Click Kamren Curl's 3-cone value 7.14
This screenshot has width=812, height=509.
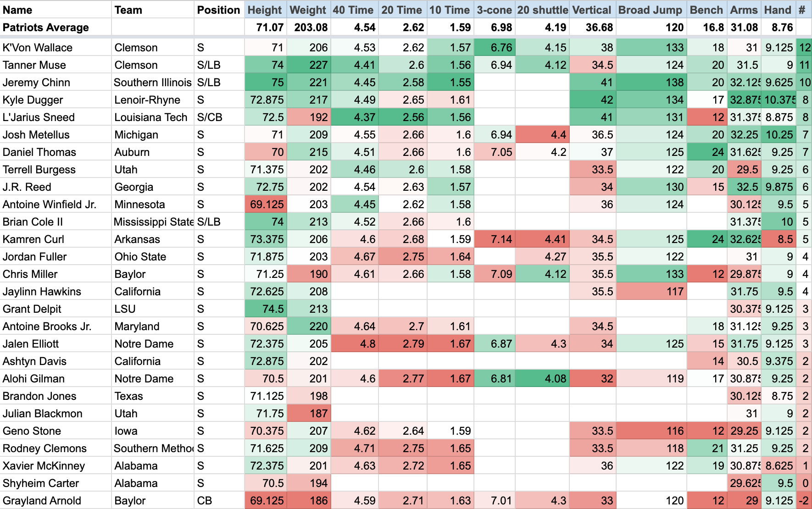(x=494, y=239)
